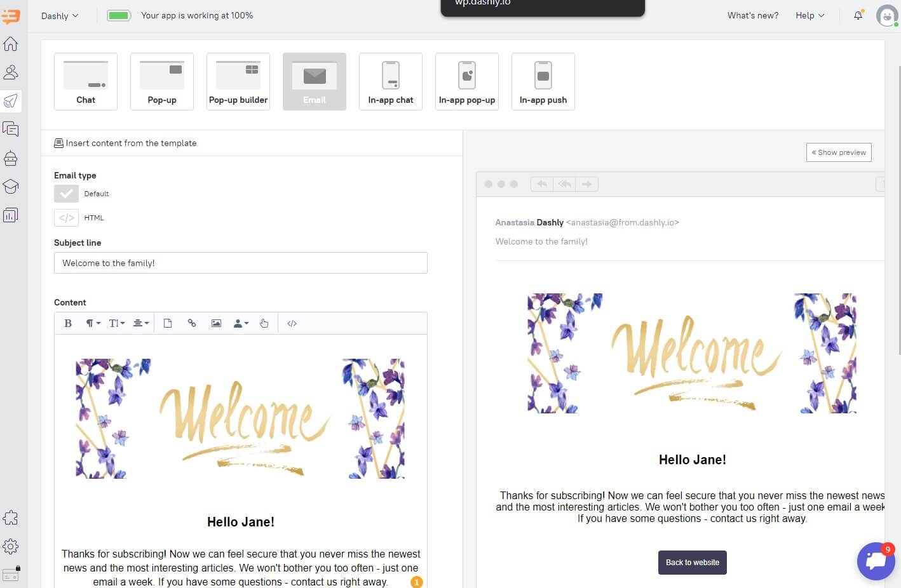901x588 pixels.
Task: Insert a link using the editor toolbar
Action: 192,323
